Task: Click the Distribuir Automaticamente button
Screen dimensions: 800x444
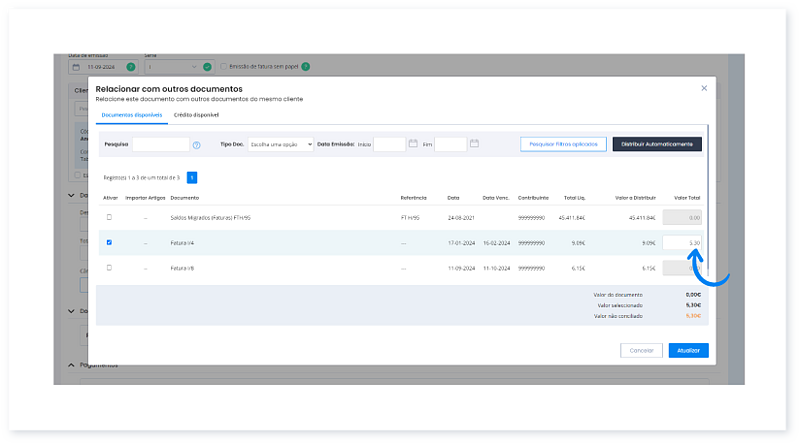Action: [x=657, y=144]
